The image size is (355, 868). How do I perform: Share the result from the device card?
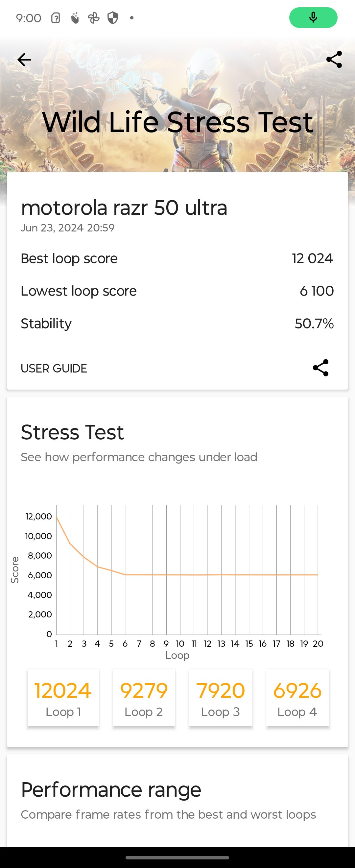click(320, 368)
